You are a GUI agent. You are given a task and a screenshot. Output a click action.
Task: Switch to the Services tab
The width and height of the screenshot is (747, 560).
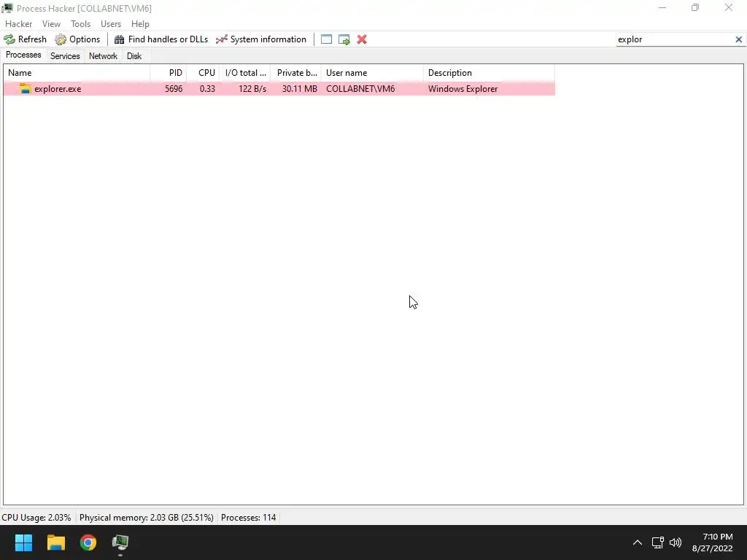pyautogui.click(x=65, y=56)
